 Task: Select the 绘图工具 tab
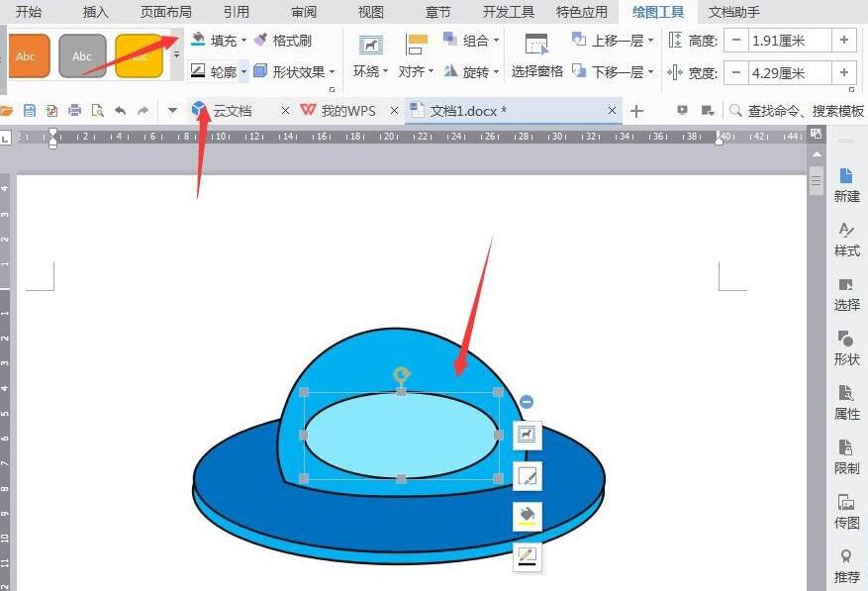[x=657, y=12]
